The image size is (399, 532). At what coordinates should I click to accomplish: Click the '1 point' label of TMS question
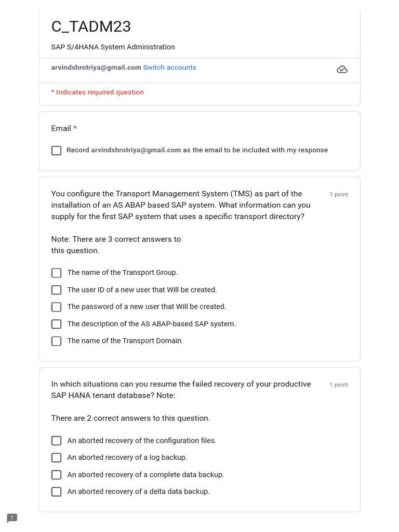click(339, 194)
